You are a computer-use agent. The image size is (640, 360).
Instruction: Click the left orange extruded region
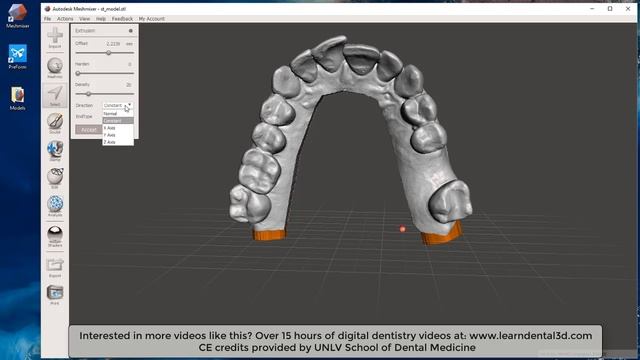point(269,235)
